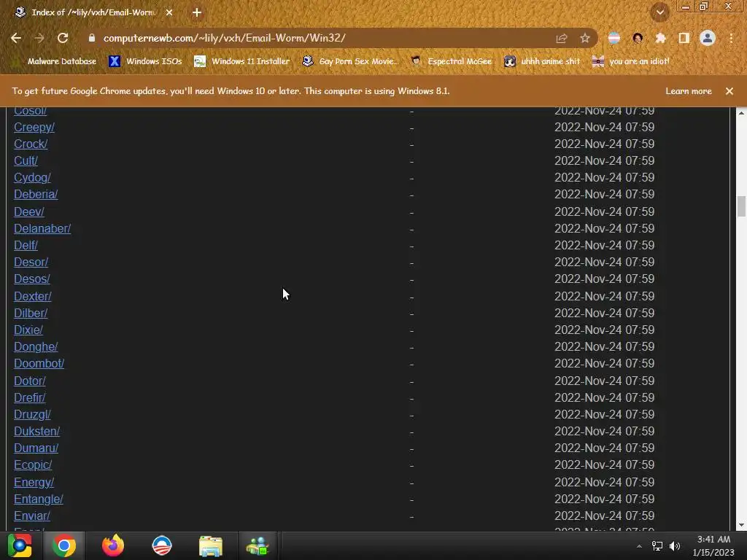Viewport: 747px width, 560px height.
Task: Open the Entangle/ directory link
Action: [x=39, y=499]
